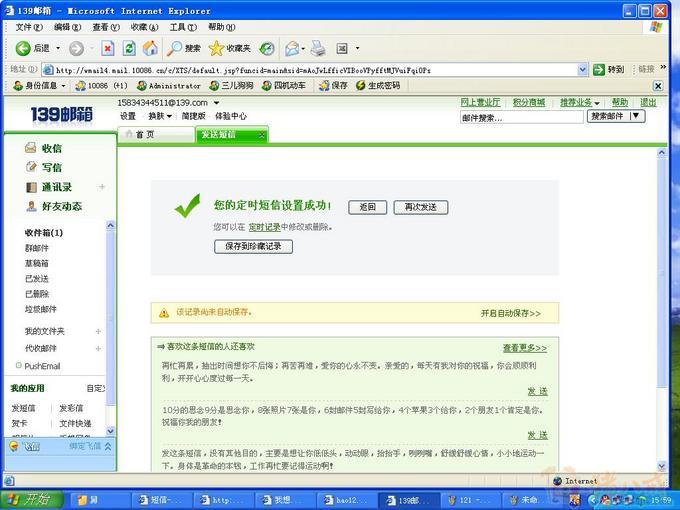Close the 发送短信 tab
Image resolution: width=680 pixels, height=510 pixels.
(262, 135)
